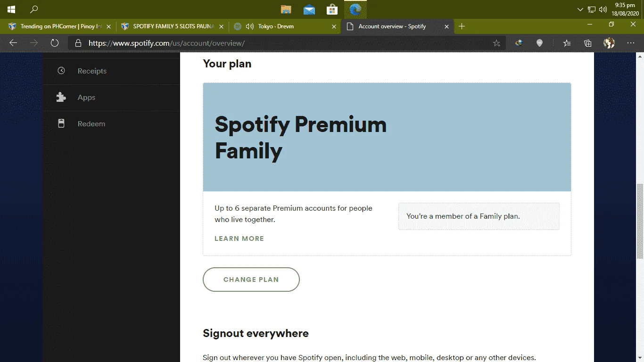The image size is (644, 362).
Task: Open a new browser tab
Action: pos(462,26)
